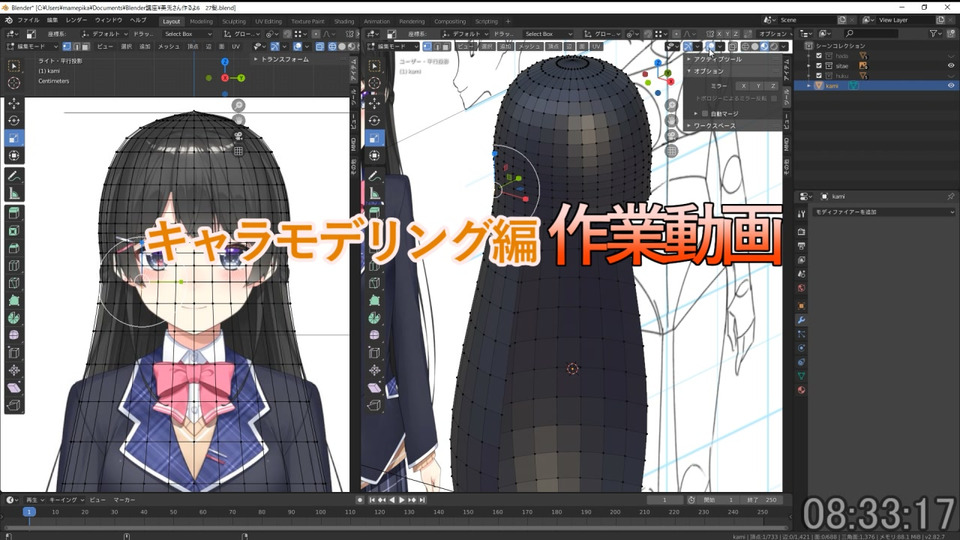
Task: Uncheck the huku collection checkbox
Action: [819, 75]
